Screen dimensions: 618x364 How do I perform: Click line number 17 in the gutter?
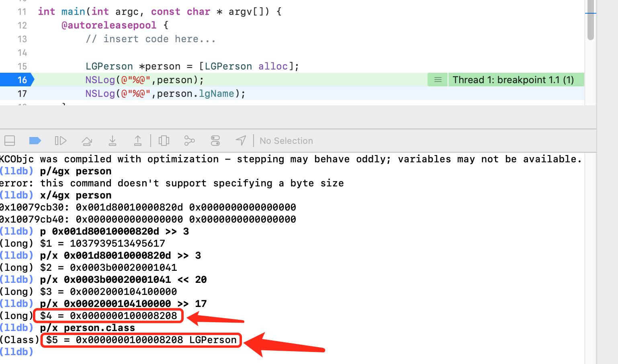(x=22, y=94)
